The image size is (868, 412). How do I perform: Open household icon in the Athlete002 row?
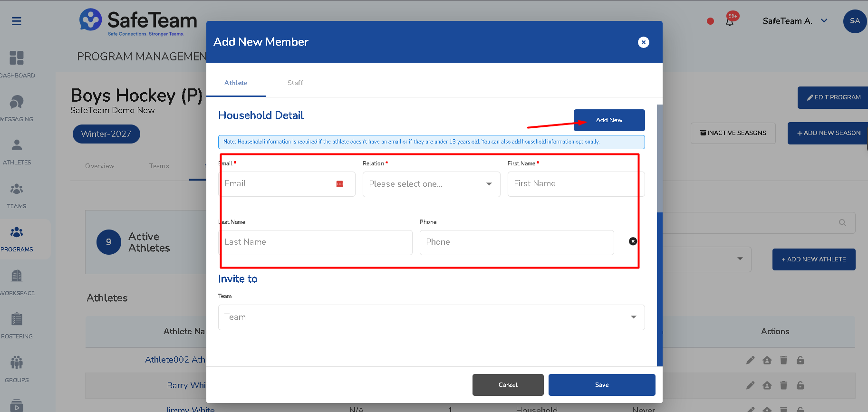pos(767,360)
